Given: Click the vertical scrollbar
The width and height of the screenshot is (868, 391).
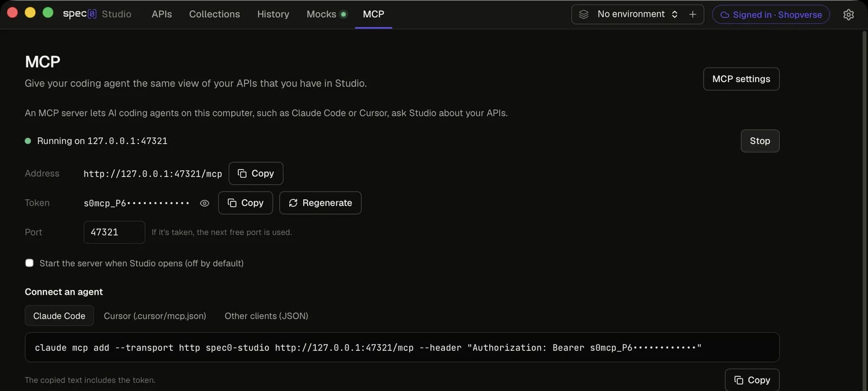Looking at the screenshot, I should pyautogui.click(x=865, y=211).
